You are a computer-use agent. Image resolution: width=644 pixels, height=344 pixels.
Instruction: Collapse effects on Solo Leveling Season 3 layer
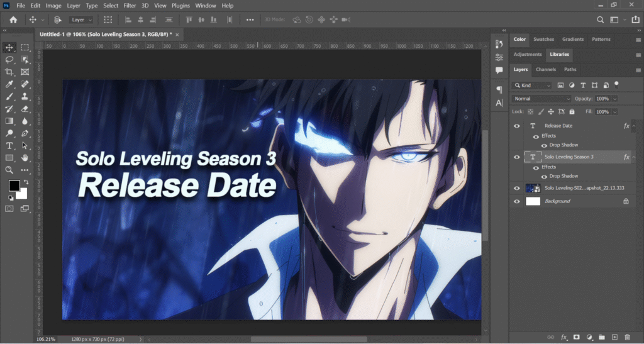tap(634, 157)
